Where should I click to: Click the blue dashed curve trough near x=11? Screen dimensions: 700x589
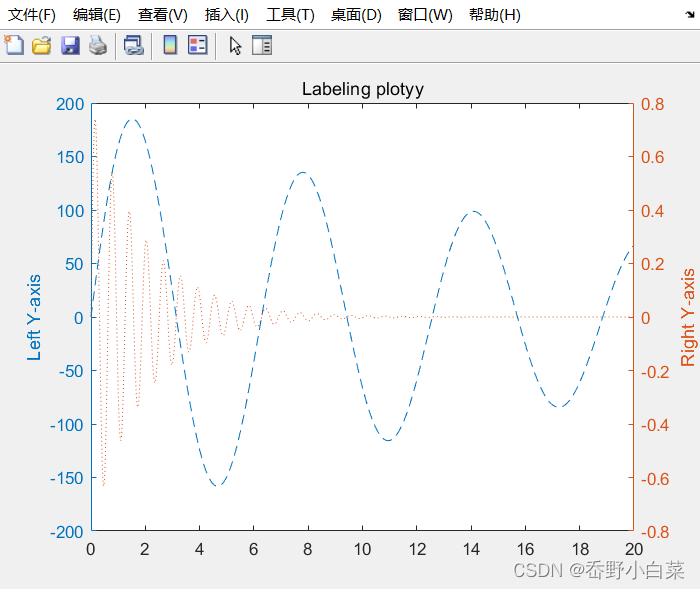pos(388,440)
